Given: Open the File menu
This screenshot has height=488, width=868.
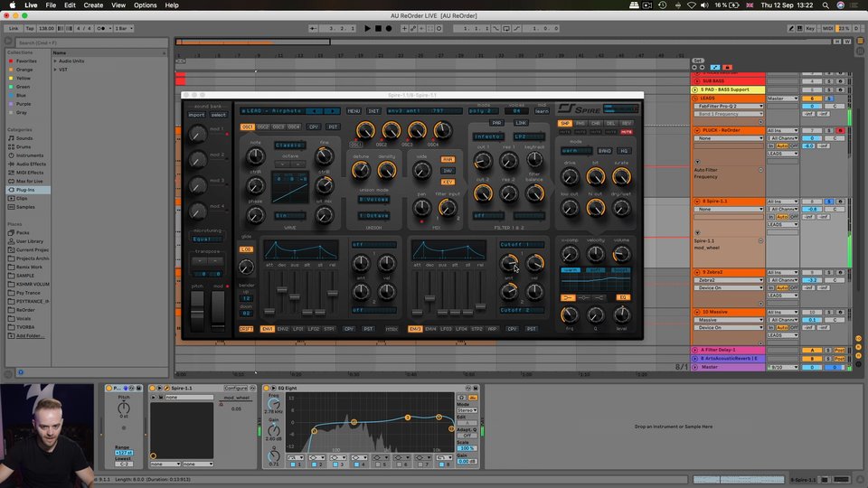Looking at the screenshot, I should click(51, 5).
